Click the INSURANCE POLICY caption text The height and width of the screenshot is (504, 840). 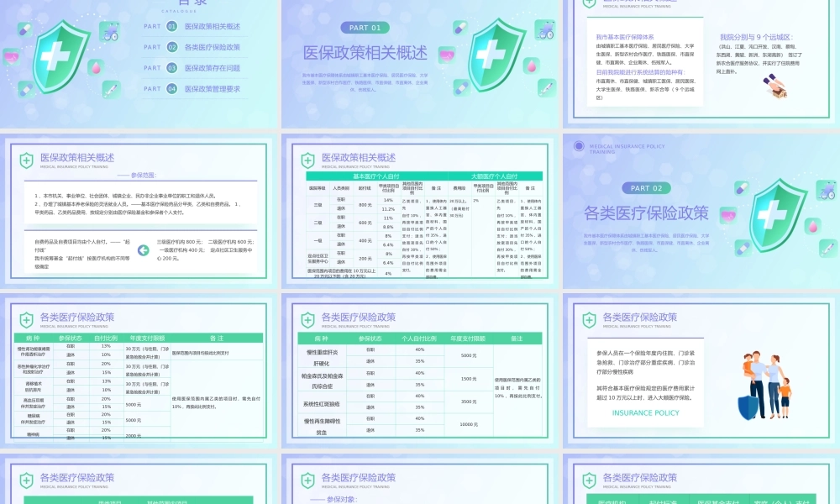click(x=645, y=413)
